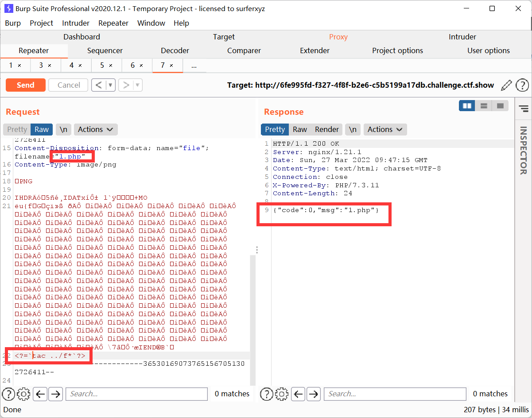
Task: Open the Project menu
Action: 41,23
